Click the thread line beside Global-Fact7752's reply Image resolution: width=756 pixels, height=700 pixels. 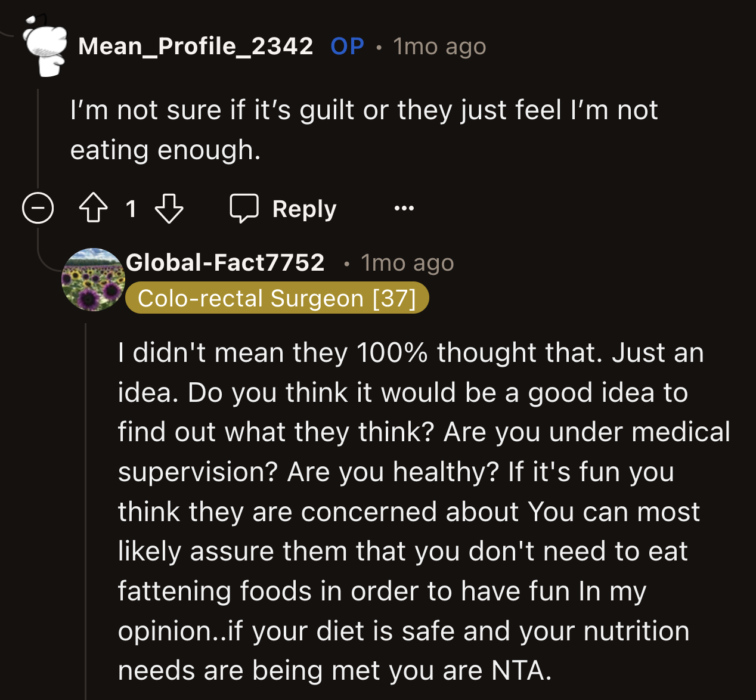pyautogui.click(x=85, y=507)
